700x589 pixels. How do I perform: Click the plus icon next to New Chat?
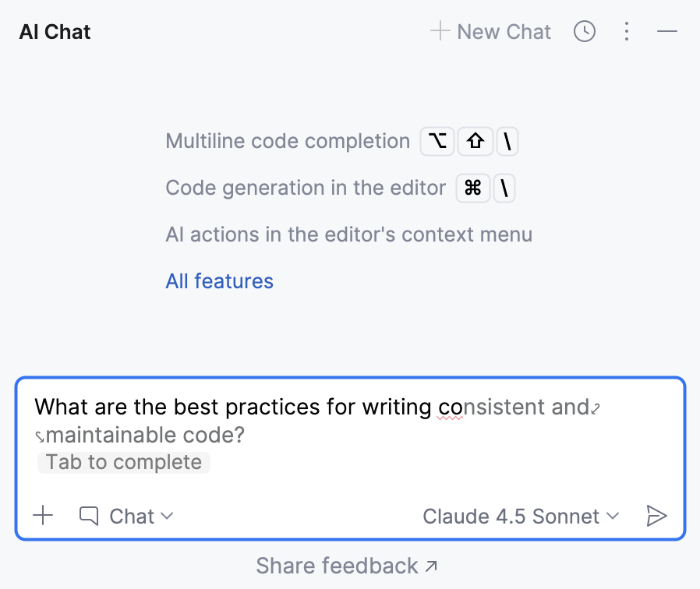click(439, 32)
